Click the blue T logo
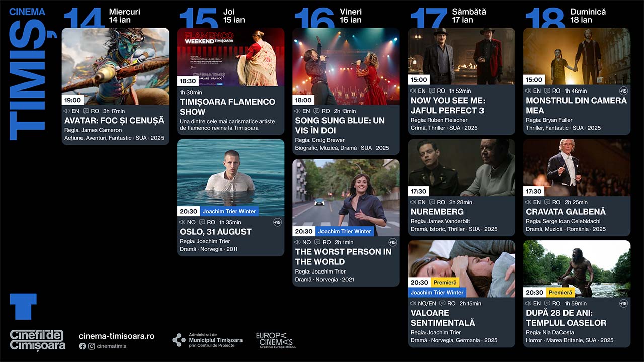 [23, 307]
